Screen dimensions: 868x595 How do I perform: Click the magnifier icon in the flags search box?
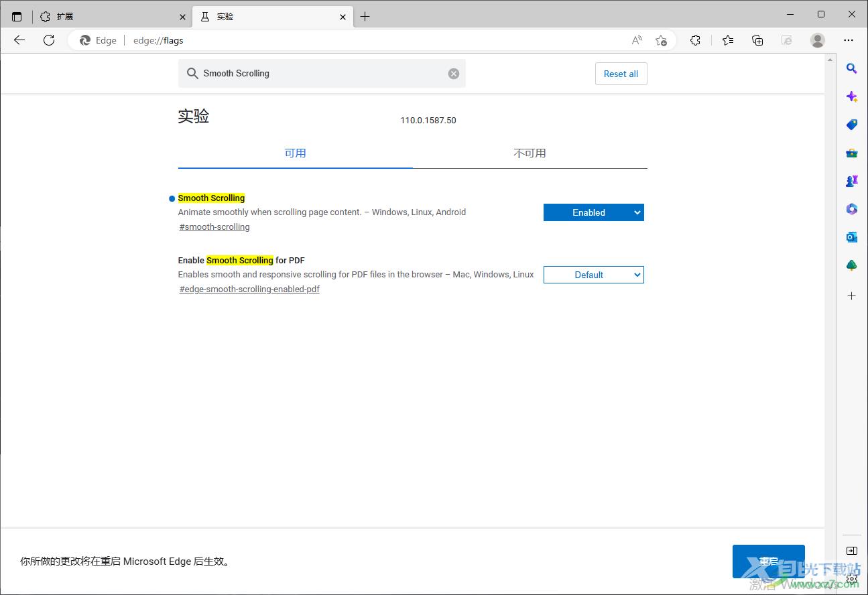click(x=192, y=74)
